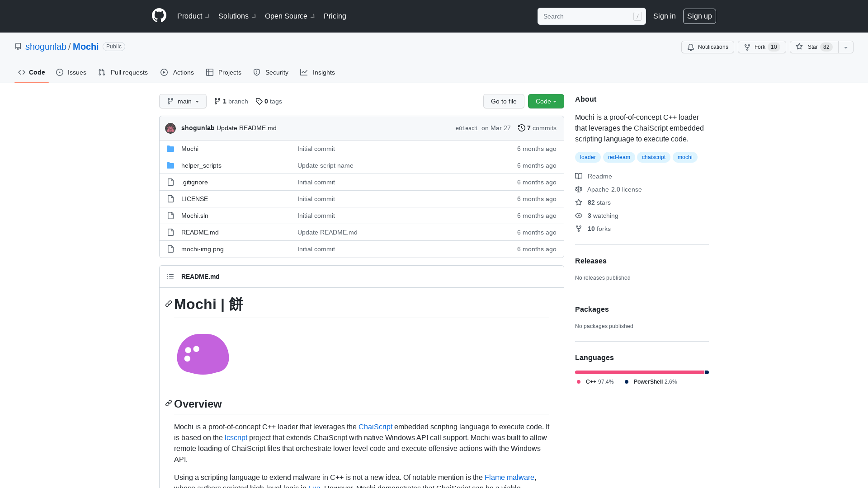Click the purple Mochi logo image
Screen dimensions: 868x488
pyautogui.click(x=203, y=354)
